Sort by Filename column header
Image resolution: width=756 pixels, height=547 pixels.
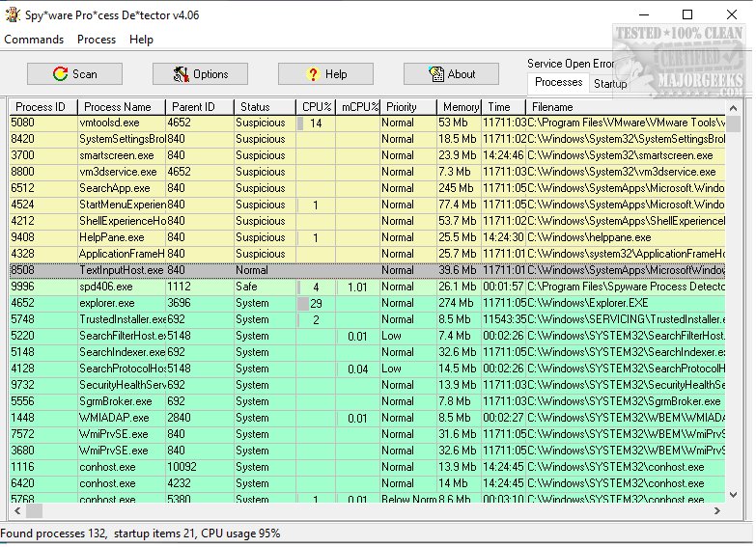626,107
